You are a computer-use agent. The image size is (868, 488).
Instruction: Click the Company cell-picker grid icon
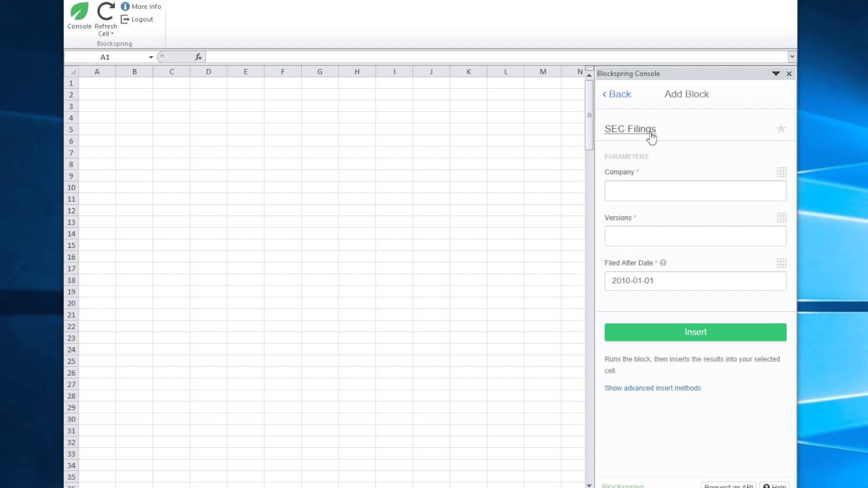pyautogui.click(x=781, y=172)
